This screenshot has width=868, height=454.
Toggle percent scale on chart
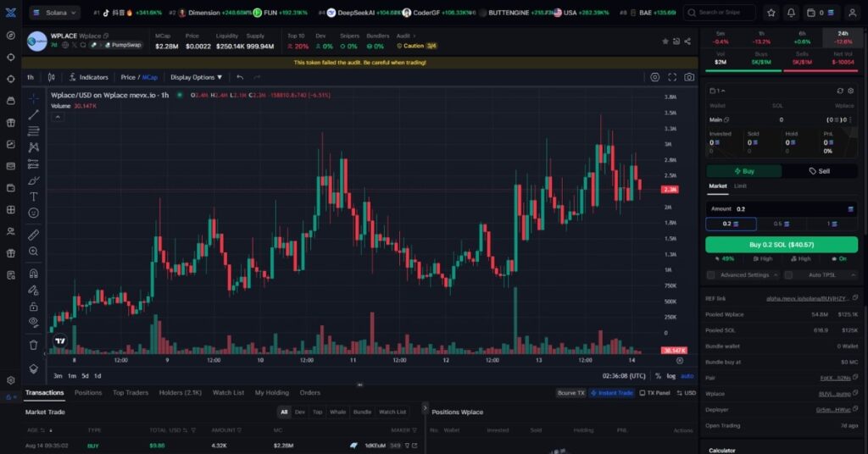(x=658, y=376)
